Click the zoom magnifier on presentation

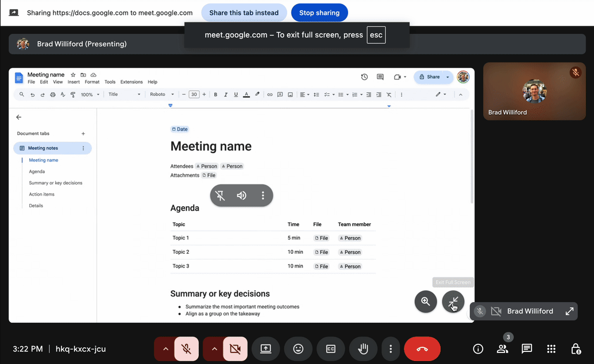[426, 301]
